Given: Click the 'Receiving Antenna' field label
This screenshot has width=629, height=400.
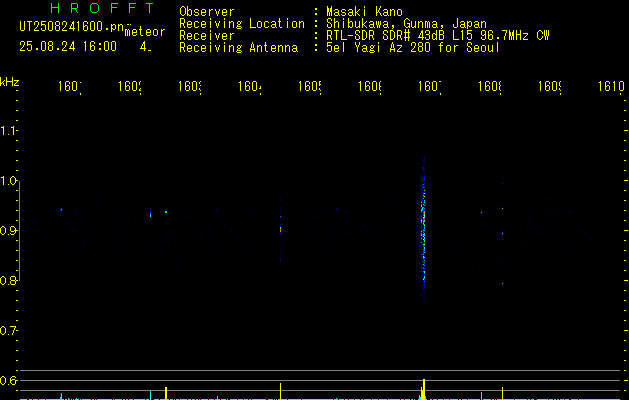Looking at the screenshot, I should [238, 48].
